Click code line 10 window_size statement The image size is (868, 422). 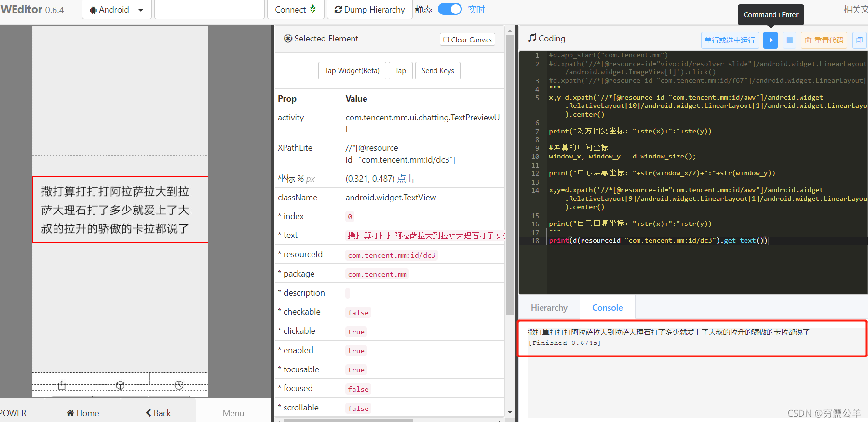click(x=622, y=156)
